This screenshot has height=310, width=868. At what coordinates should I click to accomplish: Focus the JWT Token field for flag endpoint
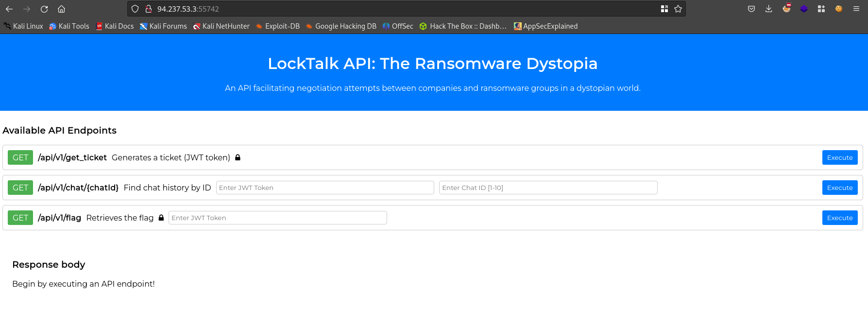coord(278,218)
